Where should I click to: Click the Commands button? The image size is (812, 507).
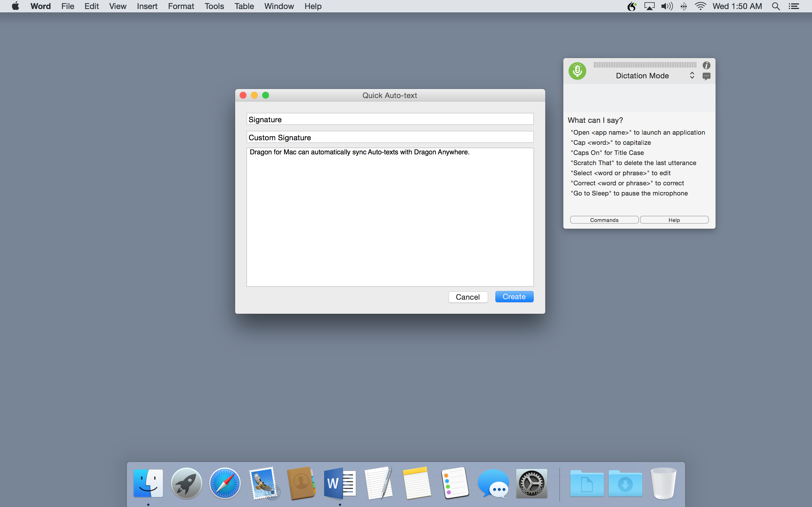(604, 220)
